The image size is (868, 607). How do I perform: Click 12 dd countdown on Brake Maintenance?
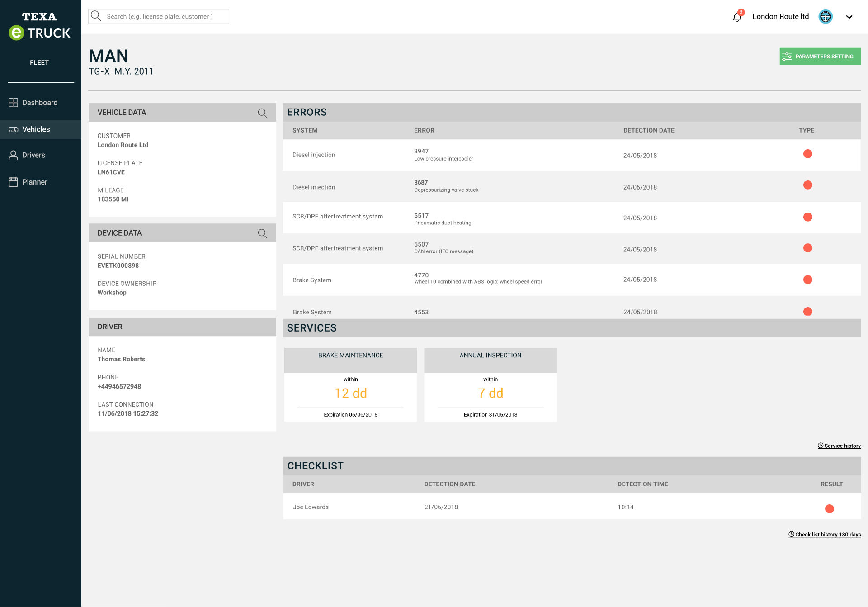tap(351, 394)
